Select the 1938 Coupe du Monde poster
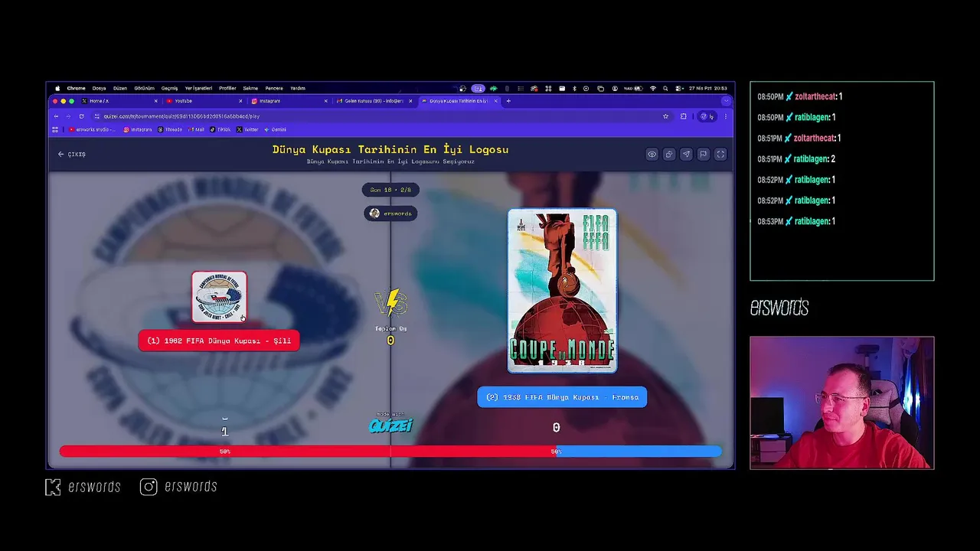The height and width of the screenshot is (551, 980). pyautogui.click(x=562, y=291)
